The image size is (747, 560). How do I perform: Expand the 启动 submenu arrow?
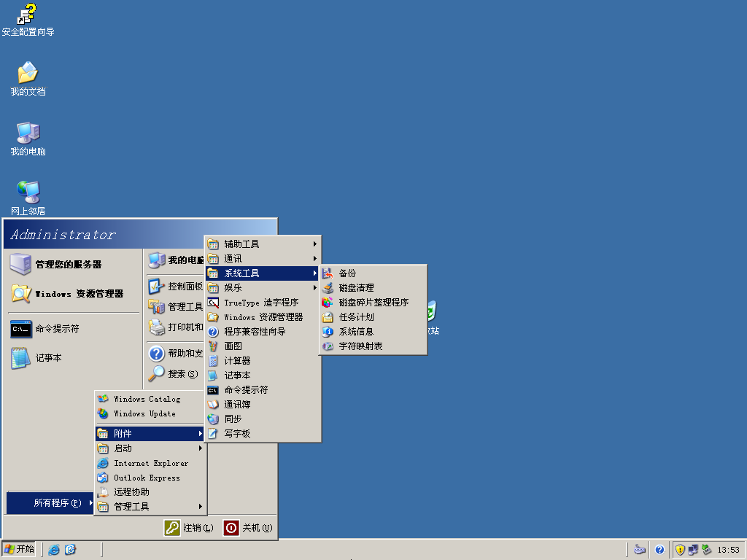point(201,448)
